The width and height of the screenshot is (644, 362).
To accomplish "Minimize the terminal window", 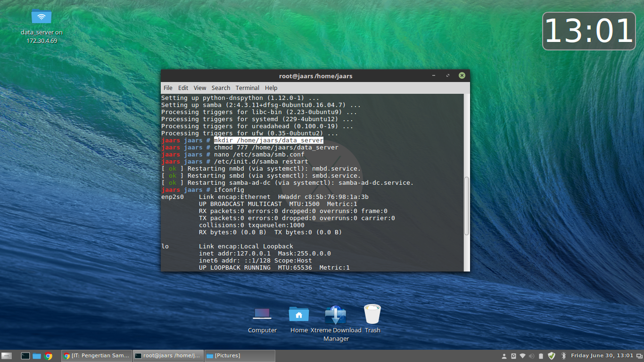I will coord(434,76).
